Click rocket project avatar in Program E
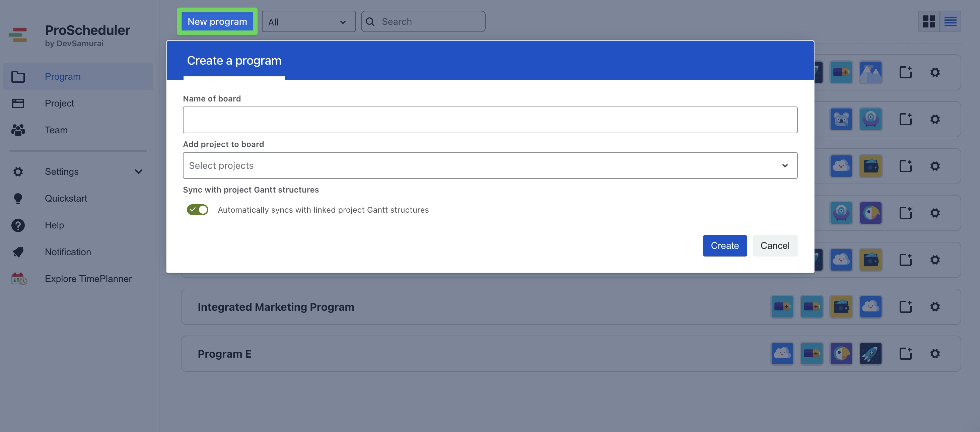Image resolution: width=980 pixels, height=432 pixels. pos(870,354)
